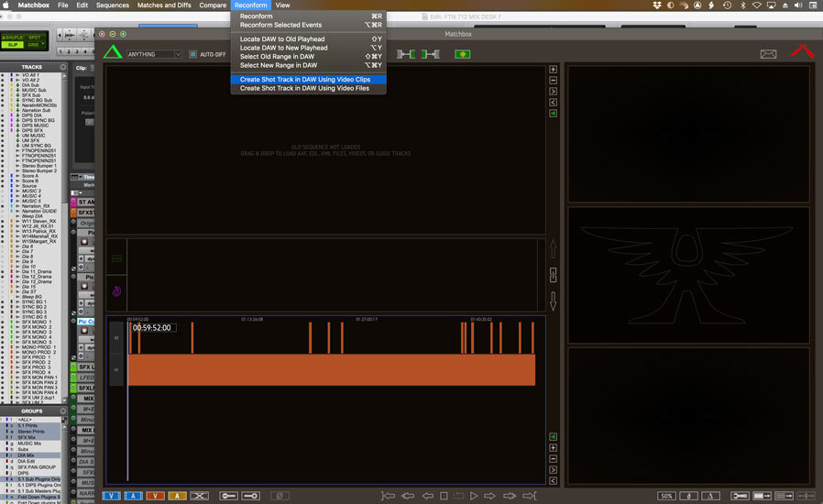Toggle the orange V video button

point(156,496)
